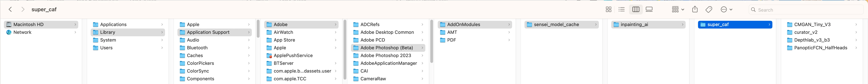Open the curator_v2 folder

822,32
